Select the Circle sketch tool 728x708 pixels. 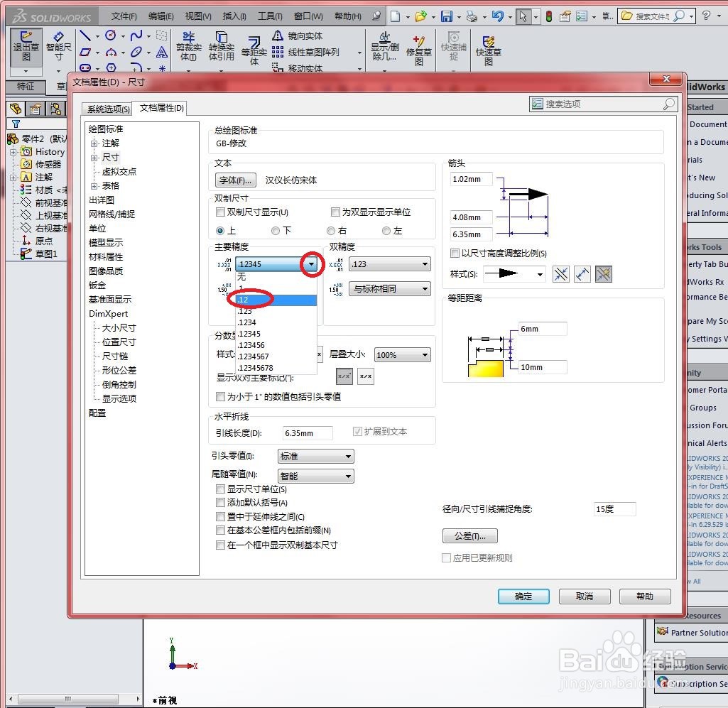pos(111,36)
